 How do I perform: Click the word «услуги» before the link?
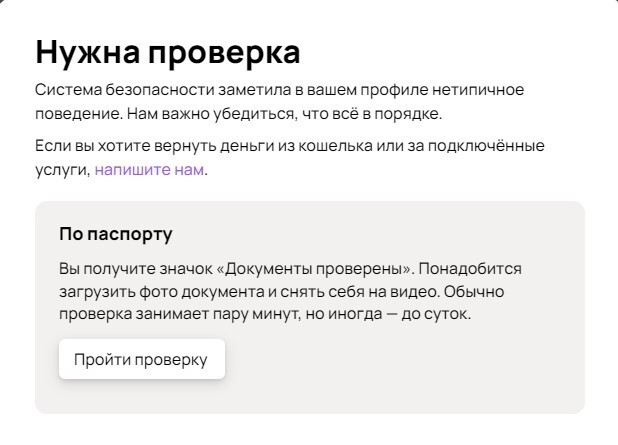[62, 171]
